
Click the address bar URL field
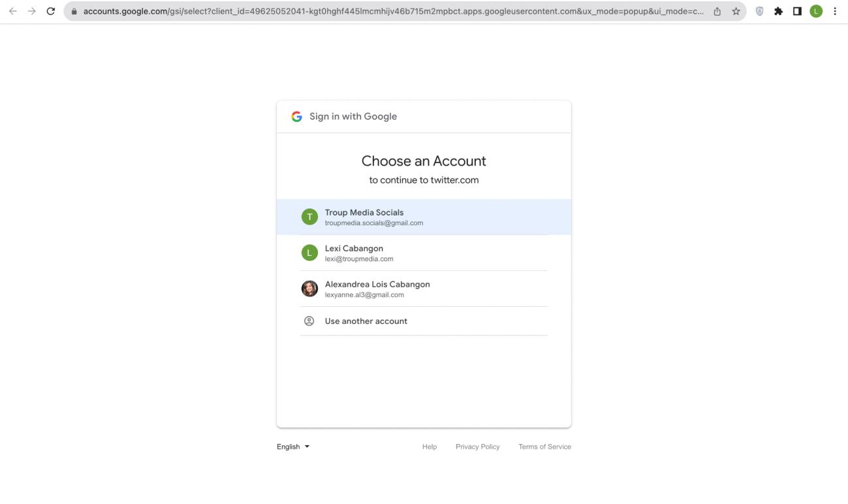coord(392,11)
